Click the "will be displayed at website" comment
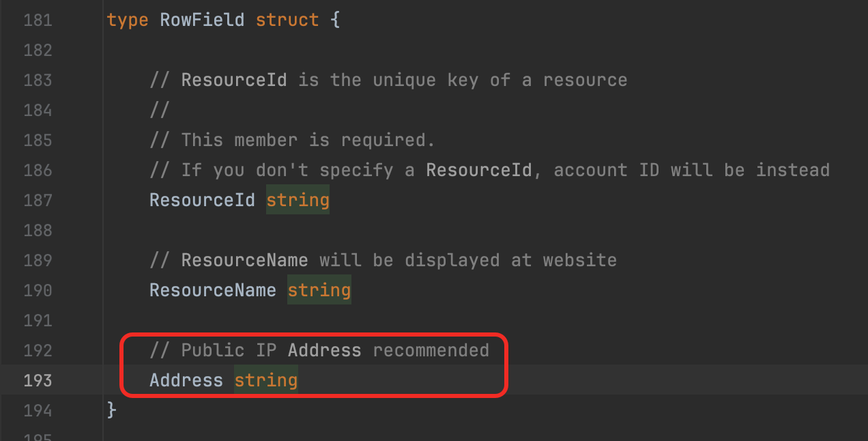868x441 pixels. tap(468, 260)
